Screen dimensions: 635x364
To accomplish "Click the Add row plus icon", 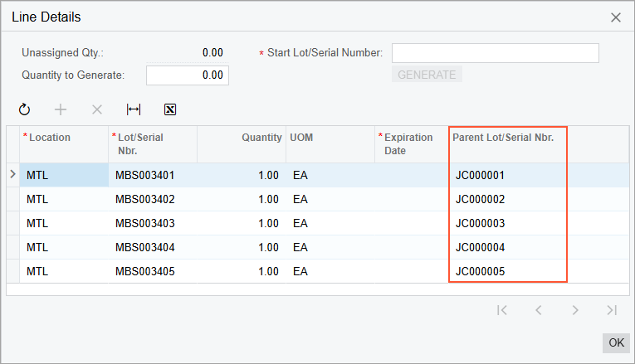I will coord(61,109).
